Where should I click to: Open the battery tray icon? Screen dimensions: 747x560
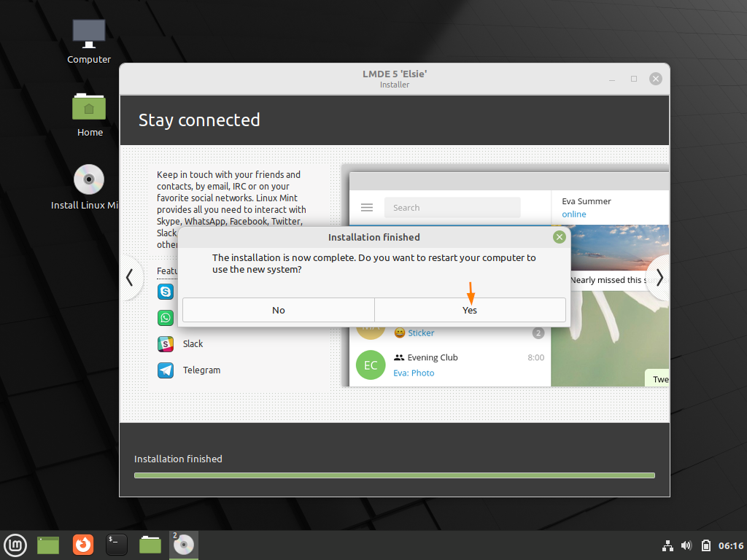pos(706,545)
